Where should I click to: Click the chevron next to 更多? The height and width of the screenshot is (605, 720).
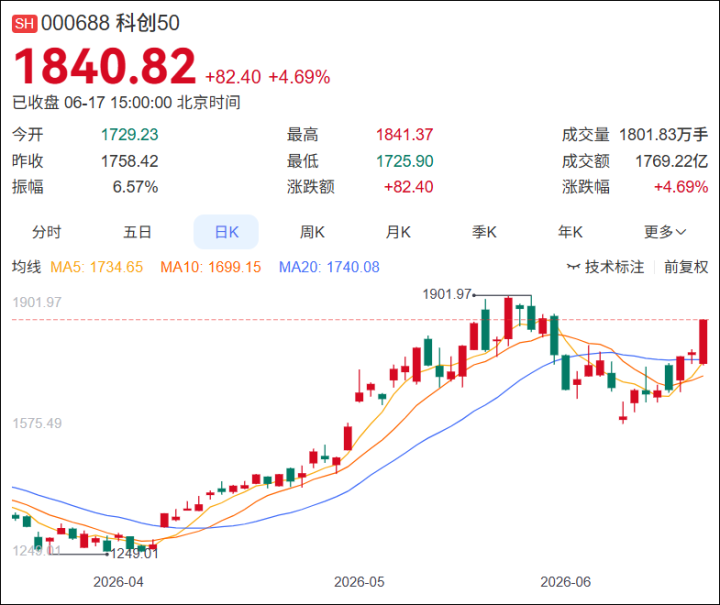681,232
